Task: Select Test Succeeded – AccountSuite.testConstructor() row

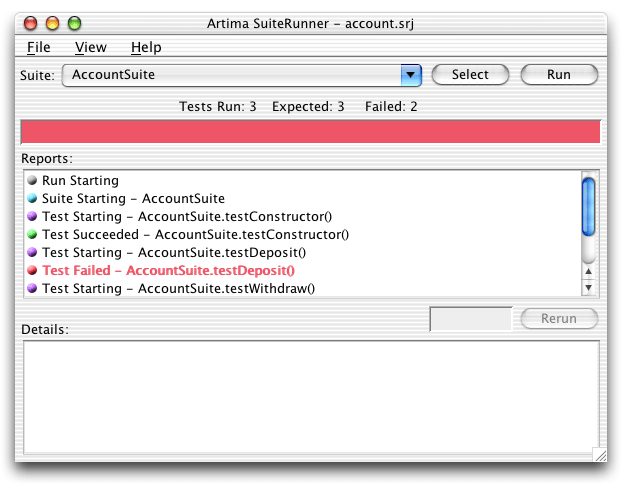Action: tap(303, 234)
